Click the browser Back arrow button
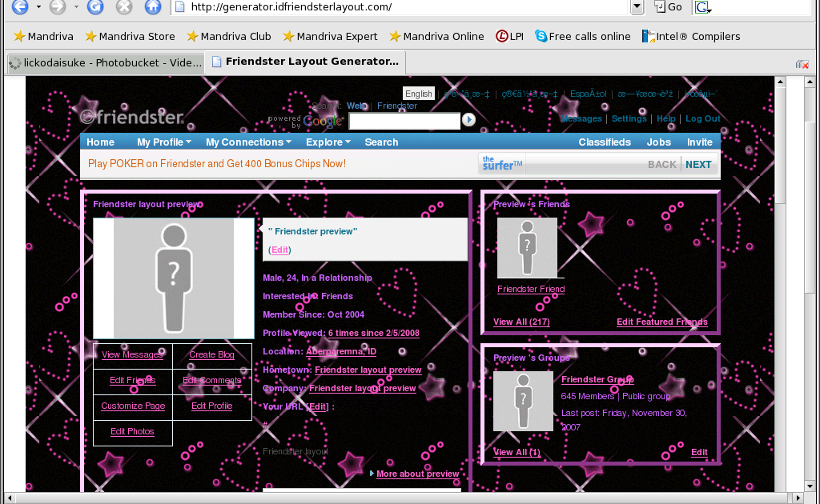The height and width of the screenshot is (504, 820). click(x=20, y=6)
